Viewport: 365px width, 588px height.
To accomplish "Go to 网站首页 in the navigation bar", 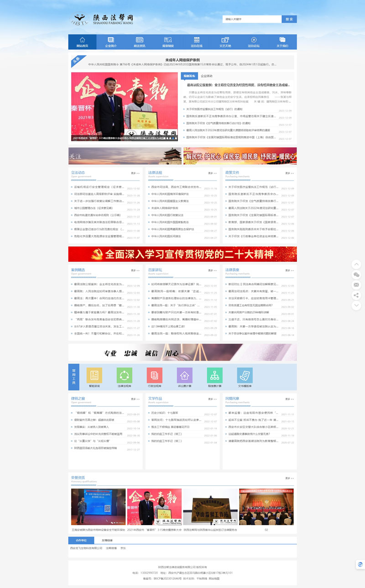I will (x=82, y=42).
